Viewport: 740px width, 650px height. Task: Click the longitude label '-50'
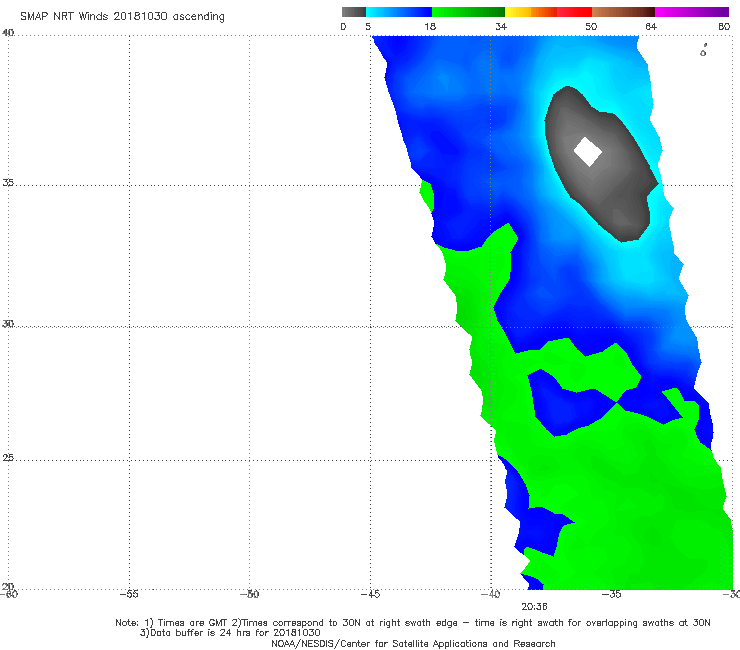click(250, 594)
